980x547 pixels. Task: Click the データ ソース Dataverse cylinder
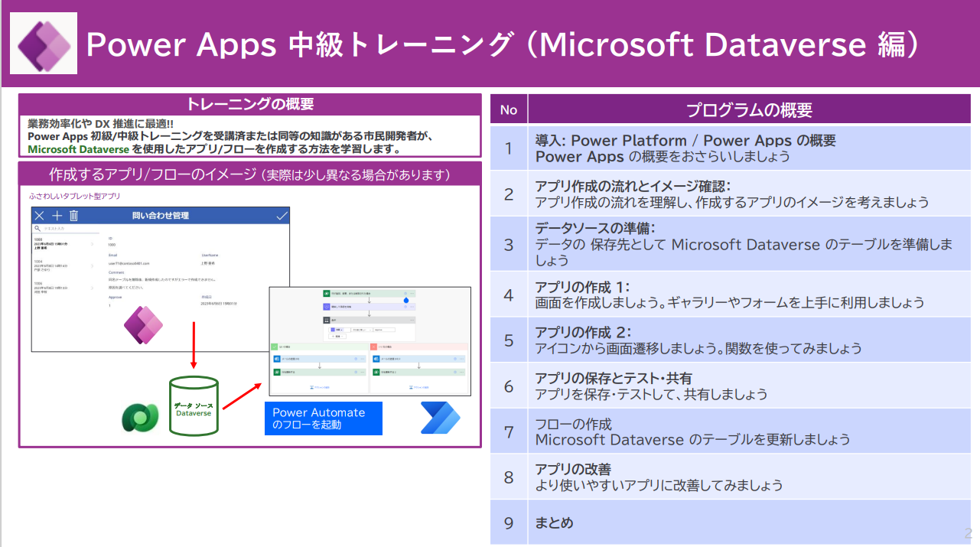194,405
